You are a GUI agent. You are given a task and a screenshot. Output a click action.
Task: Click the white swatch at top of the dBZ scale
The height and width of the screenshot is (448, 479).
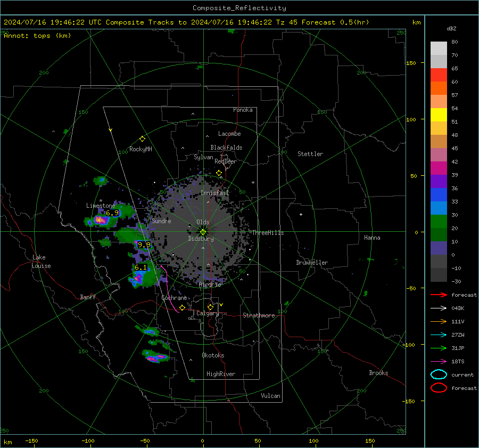click(439, 48)
